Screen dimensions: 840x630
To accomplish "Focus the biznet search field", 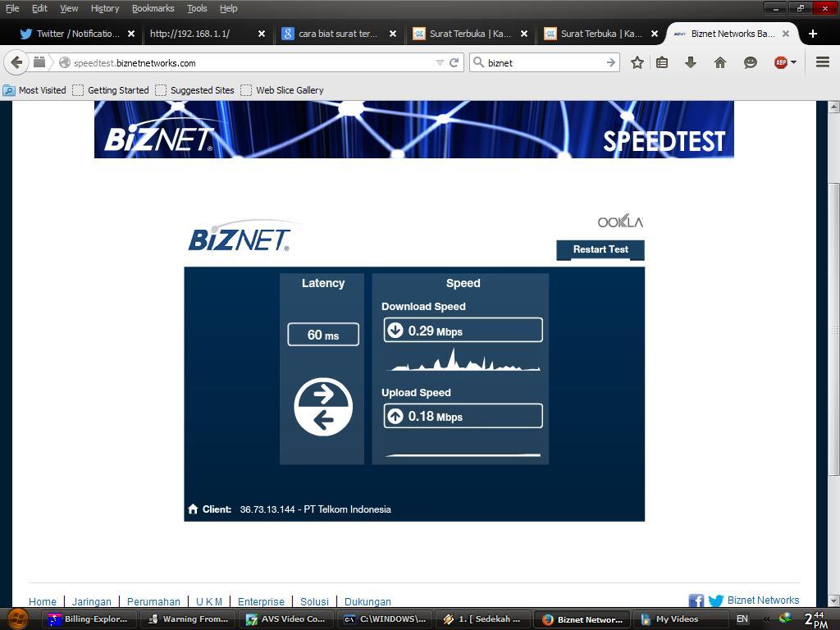I will pos(544,62).
